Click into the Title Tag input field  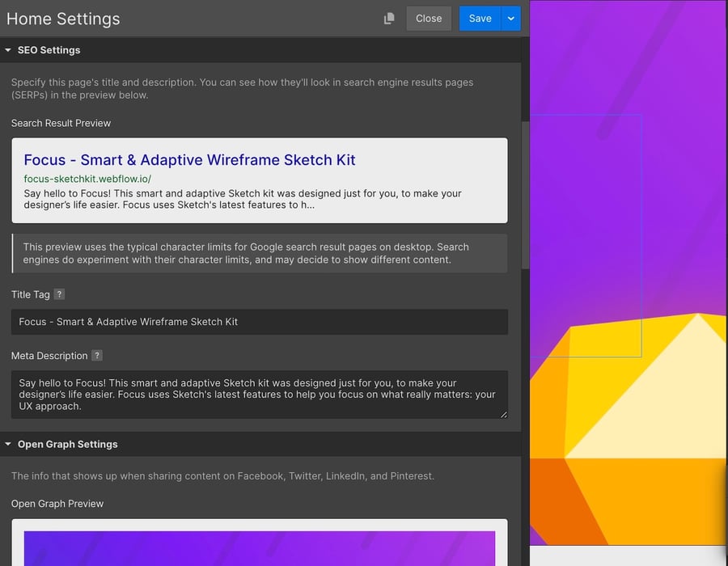click(x=260, y=322)
